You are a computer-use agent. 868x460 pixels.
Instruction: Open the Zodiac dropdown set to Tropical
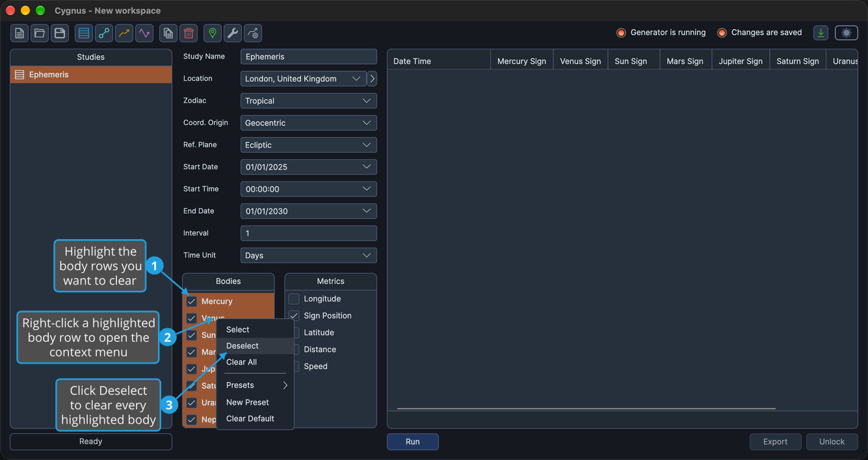click(309, 101)
